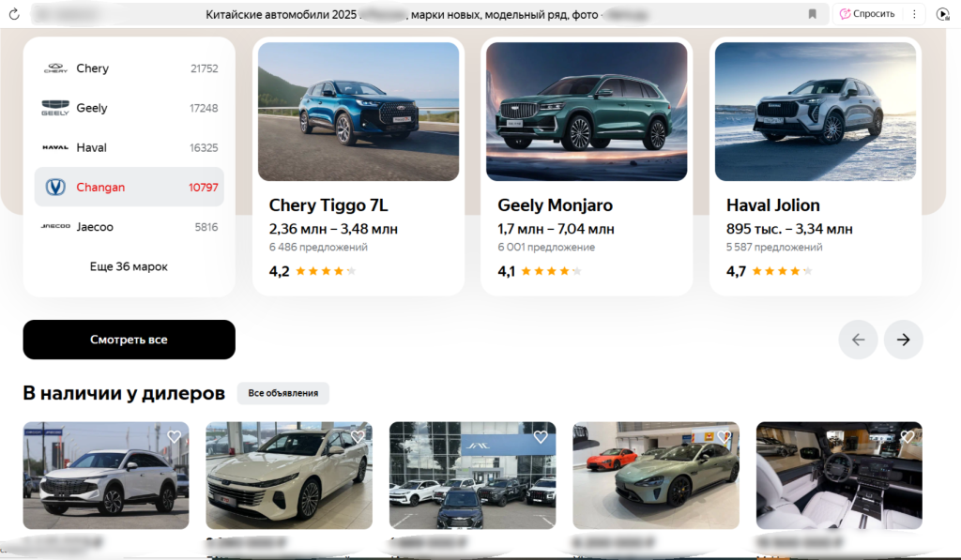Toggle heart on the white sedan listing
Image resolution: width=961 pixels, height=560 pixels.
tap(357, 437)
